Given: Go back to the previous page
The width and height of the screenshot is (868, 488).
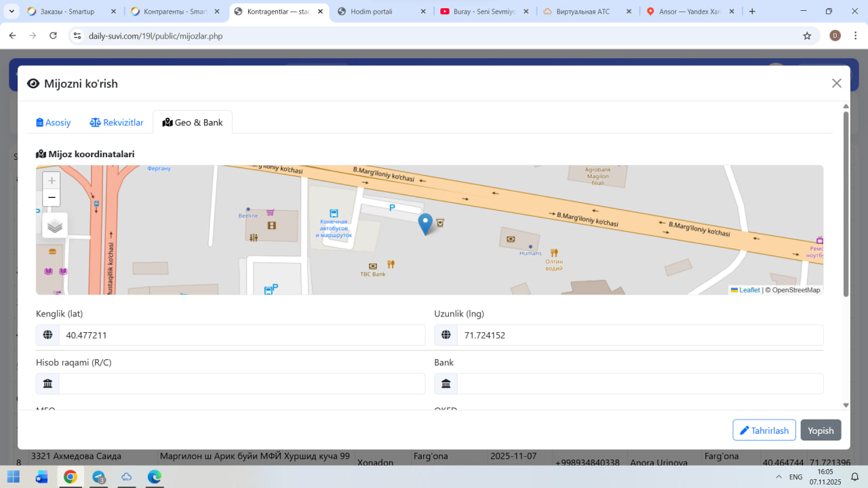Looking at the screenshot, I should 12,36.
